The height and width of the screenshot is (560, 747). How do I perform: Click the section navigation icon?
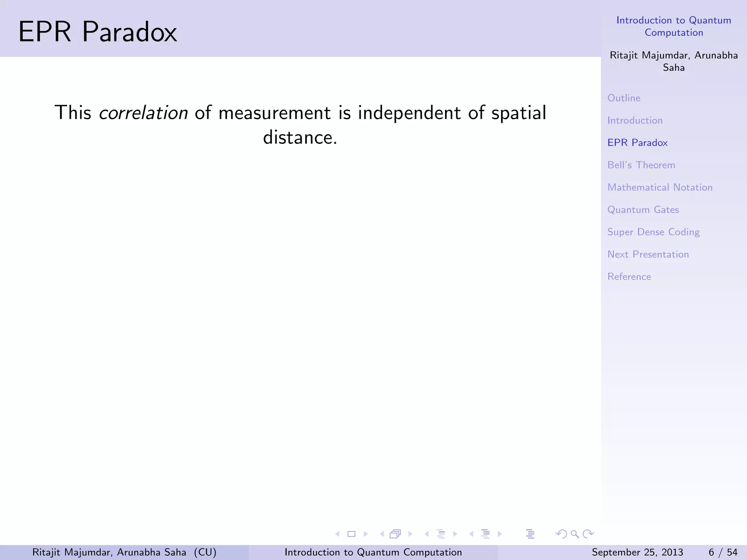tap(485, 534)
